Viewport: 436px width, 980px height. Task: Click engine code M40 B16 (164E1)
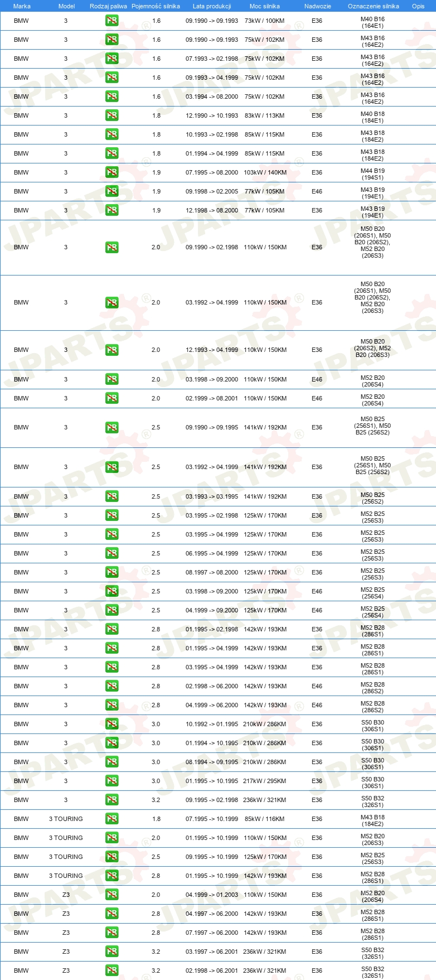coord(372,22)
